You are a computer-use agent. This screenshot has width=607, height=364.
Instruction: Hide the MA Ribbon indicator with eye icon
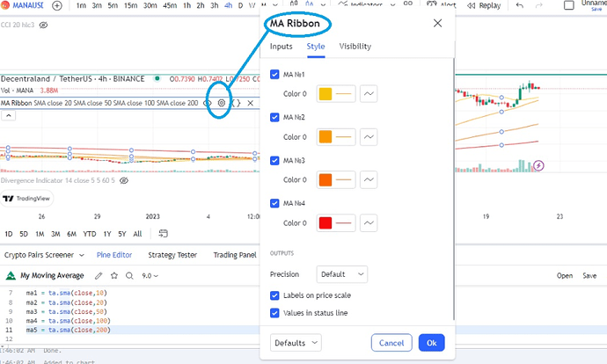tap(208, 103)
